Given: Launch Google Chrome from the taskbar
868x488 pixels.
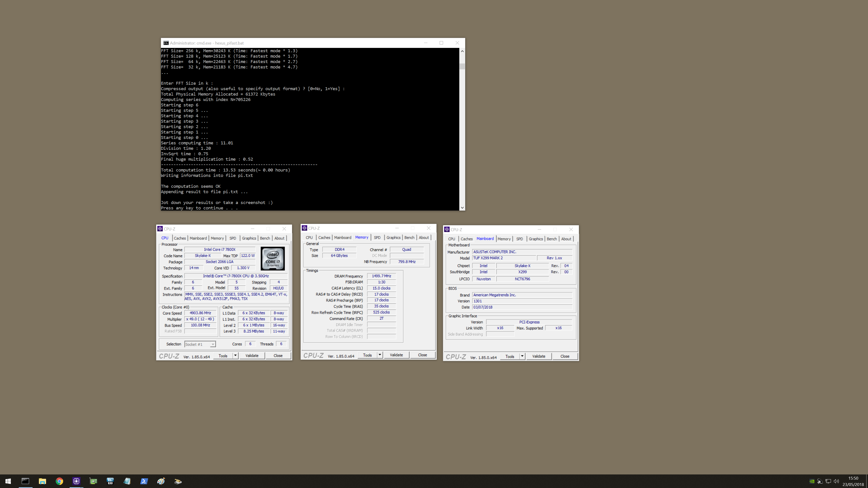Looking at the screenshot, I should click(59, 481).
